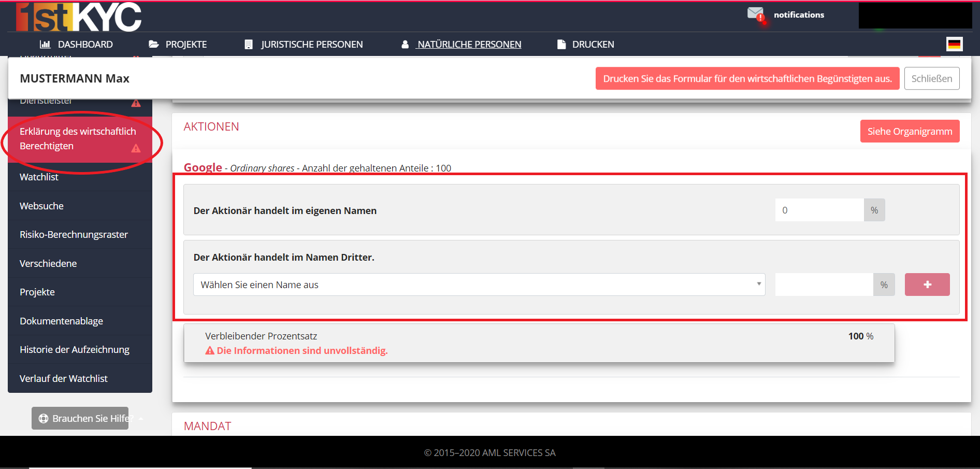The width and height of the screenshot is (980, 469).
Task: Open 'Wählen Sie einen Name aus' dropdown
Action: click(x=479, y=285)
